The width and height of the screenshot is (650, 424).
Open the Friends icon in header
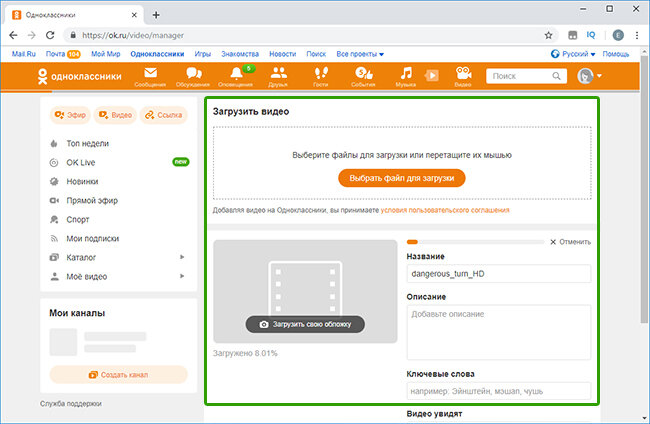click(279, 73)
